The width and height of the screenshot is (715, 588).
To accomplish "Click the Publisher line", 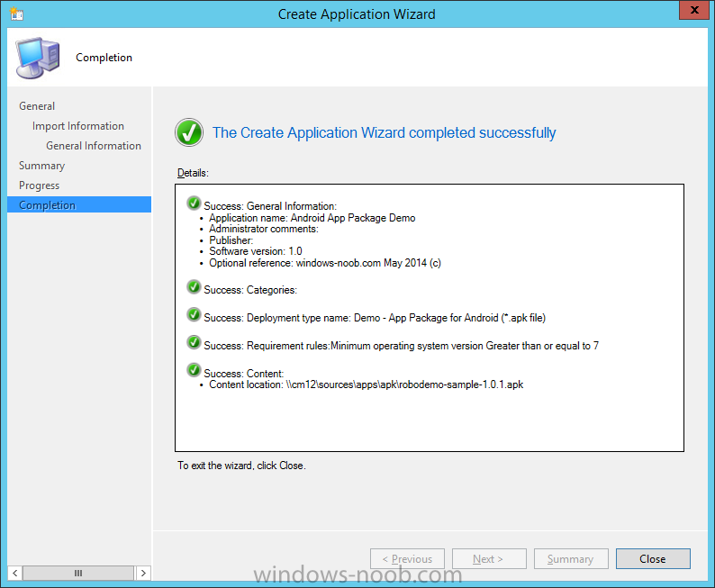I will (231, 240).
